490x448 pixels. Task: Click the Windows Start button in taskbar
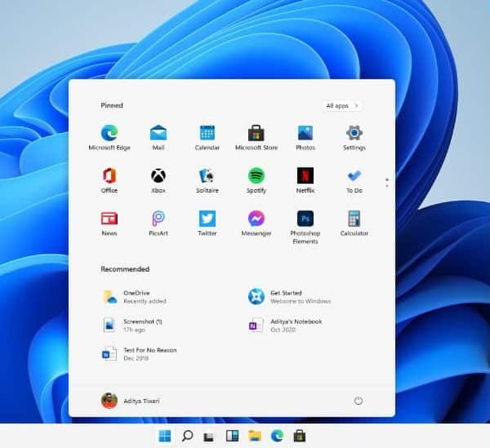tap(165, 436)
